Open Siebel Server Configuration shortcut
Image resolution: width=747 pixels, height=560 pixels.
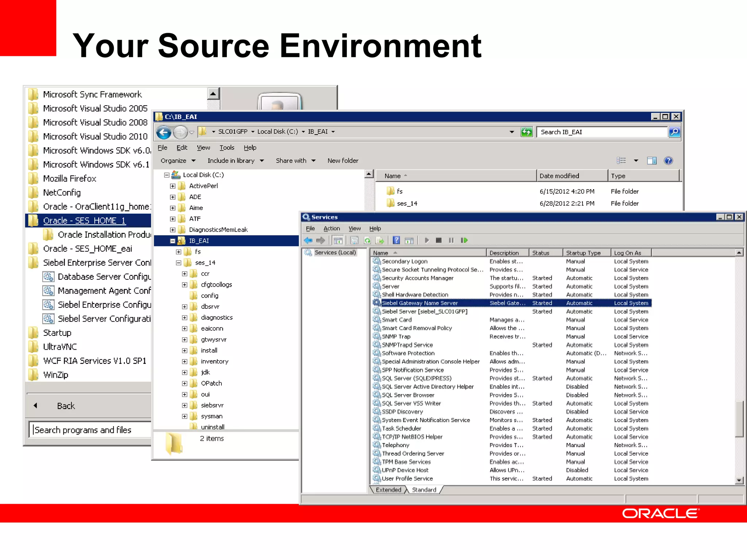97,319
